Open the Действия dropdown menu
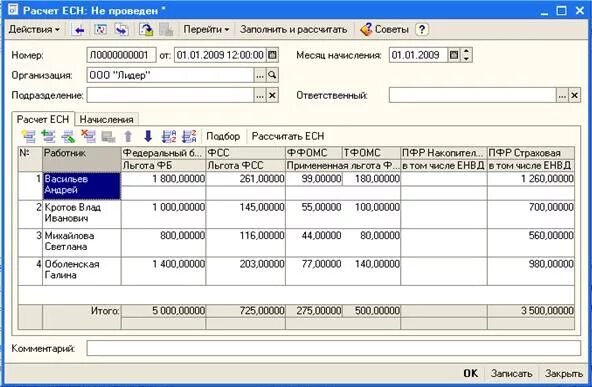This screenshot has width=592, height=387. (34, 29)
